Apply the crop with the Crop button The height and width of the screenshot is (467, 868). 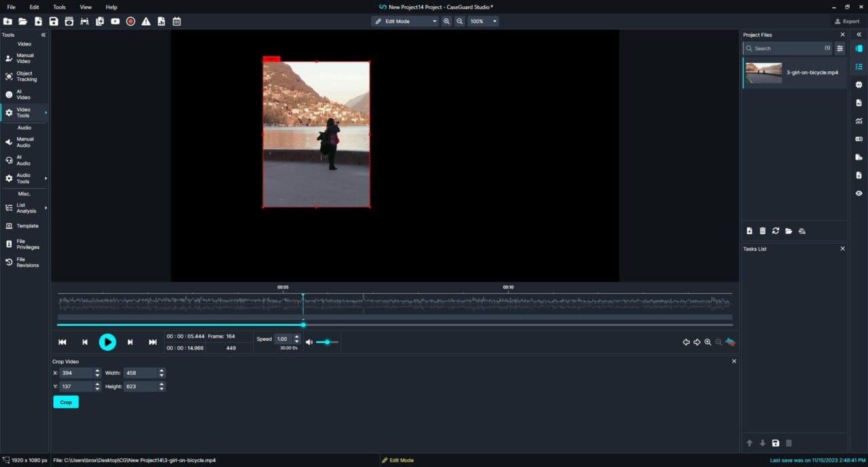coord(65,402)
